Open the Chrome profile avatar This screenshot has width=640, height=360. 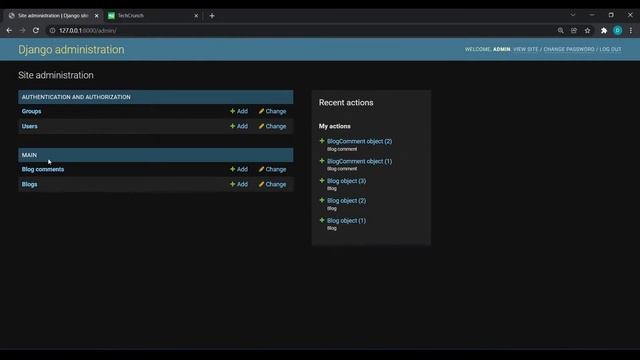click(618, 31)
